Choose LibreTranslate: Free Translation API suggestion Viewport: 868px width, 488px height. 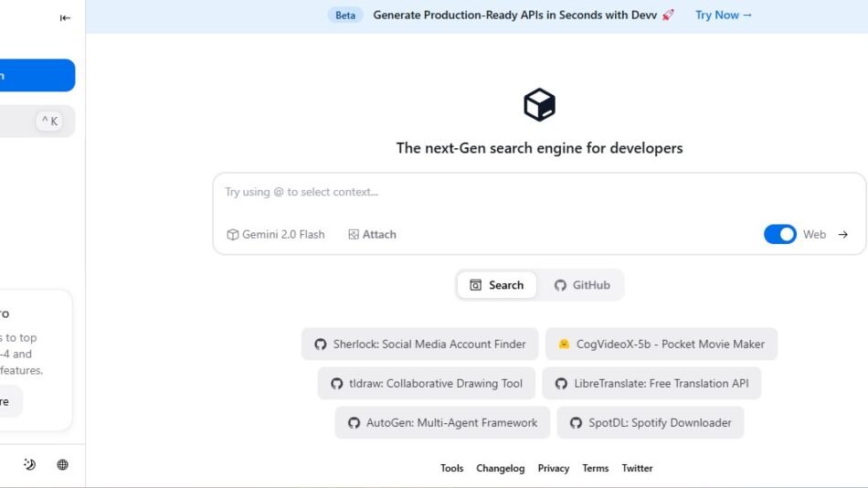click(651, 384)
